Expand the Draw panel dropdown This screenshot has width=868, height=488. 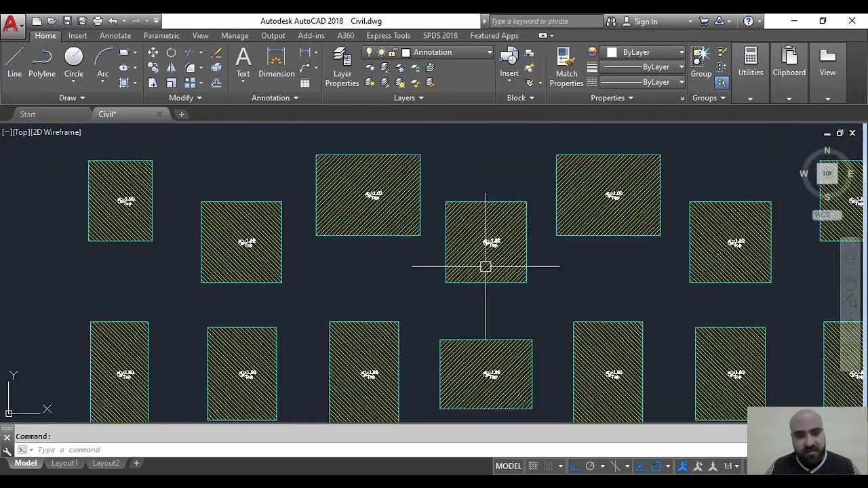point(72,98)
